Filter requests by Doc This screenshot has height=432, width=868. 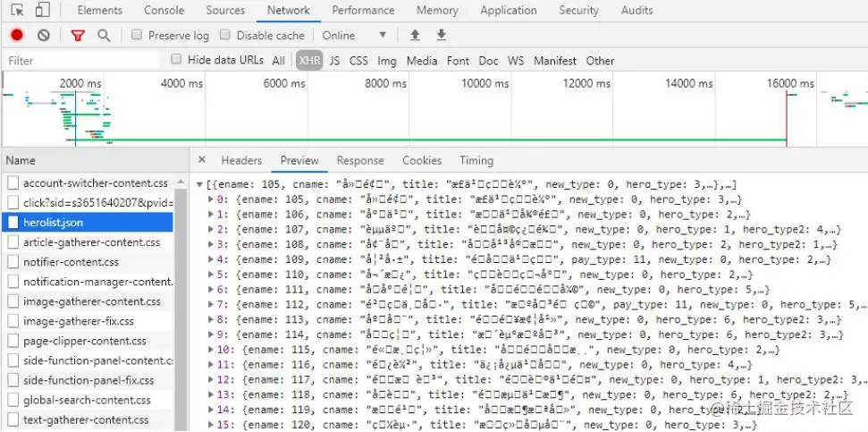[488, 61]
